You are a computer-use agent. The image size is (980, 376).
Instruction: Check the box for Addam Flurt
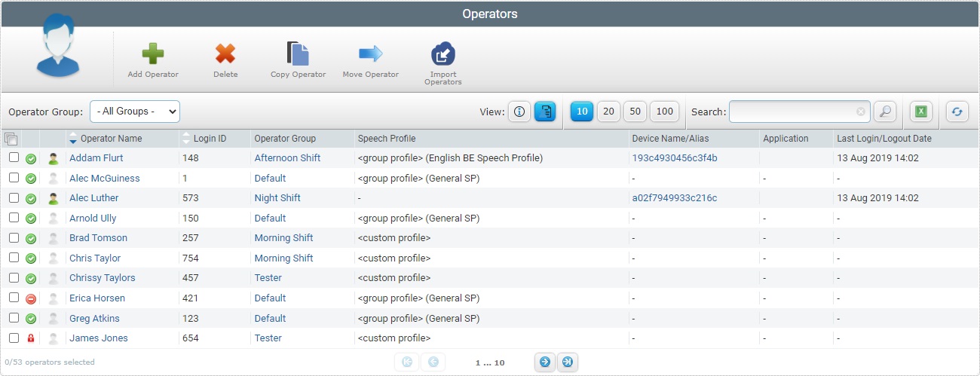pos(14,157)
